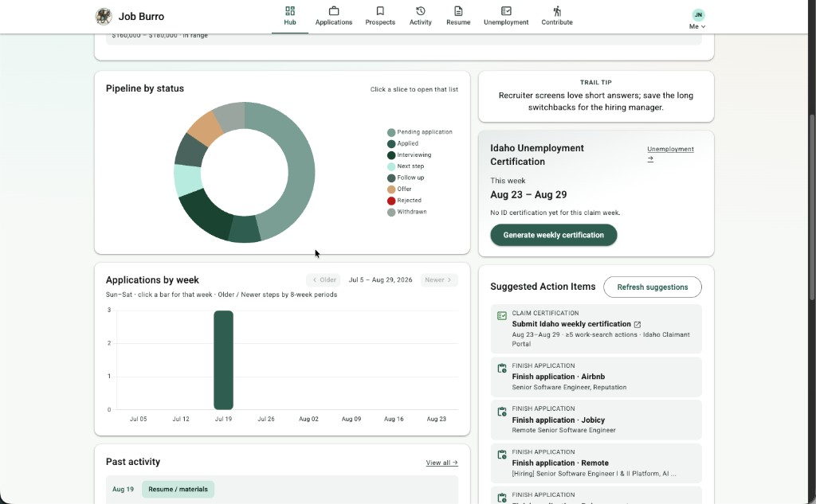Image resolution: width=816 pixels, height=504 pixels.
Task: Select the Next step legend swatch
Action: pyautogui.click(x=391, y=167)
